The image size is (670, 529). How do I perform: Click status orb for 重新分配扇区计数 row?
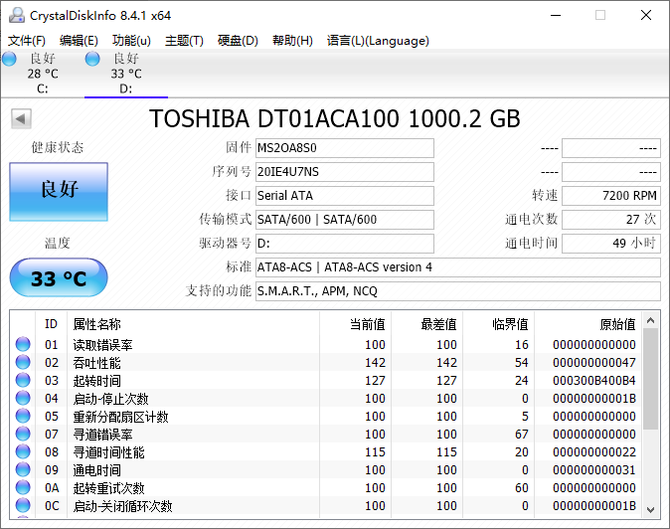pos(23,417)
